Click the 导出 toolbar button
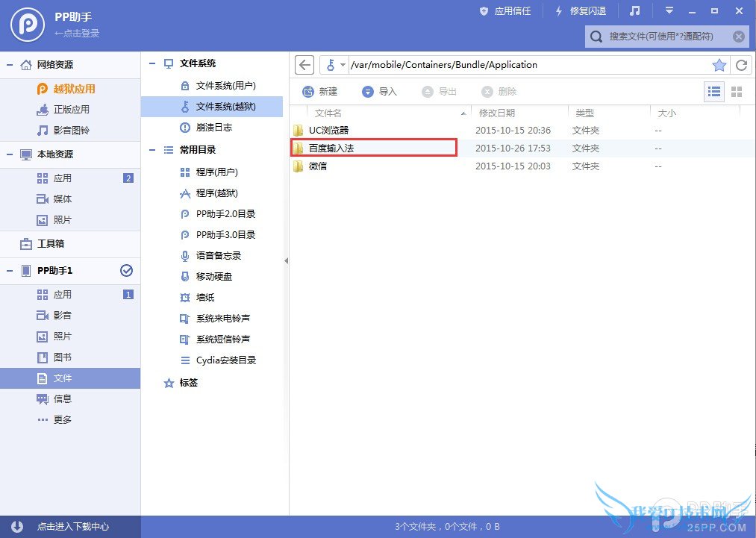This screenshot has height=538, width=756. (440, 92)
